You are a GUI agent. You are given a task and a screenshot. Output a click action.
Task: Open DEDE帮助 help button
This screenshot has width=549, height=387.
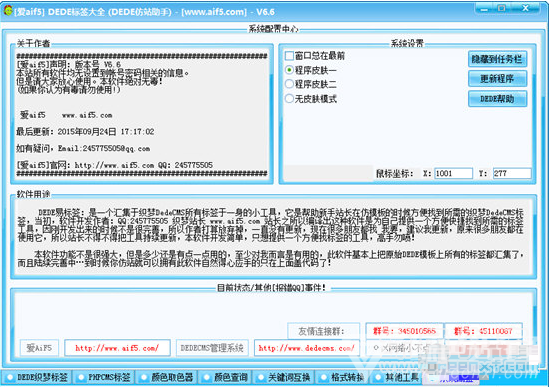(x=497, y=99)
